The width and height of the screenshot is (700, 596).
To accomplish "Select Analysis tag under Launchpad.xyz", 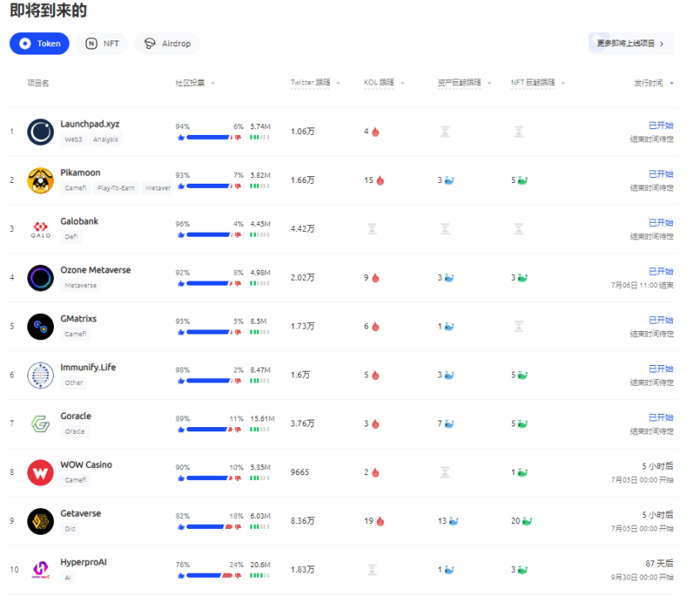I will point(105,139).
